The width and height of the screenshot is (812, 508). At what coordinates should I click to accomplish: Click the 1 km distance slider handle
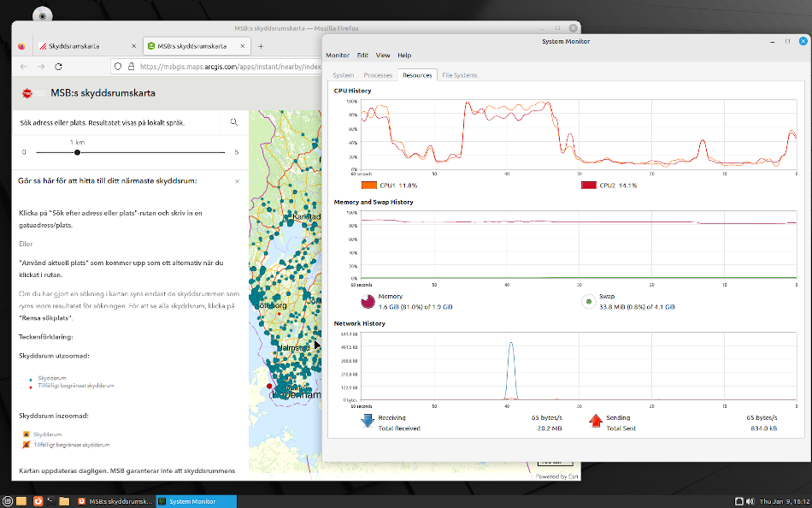pyautogui.click(x=77, y=152)
